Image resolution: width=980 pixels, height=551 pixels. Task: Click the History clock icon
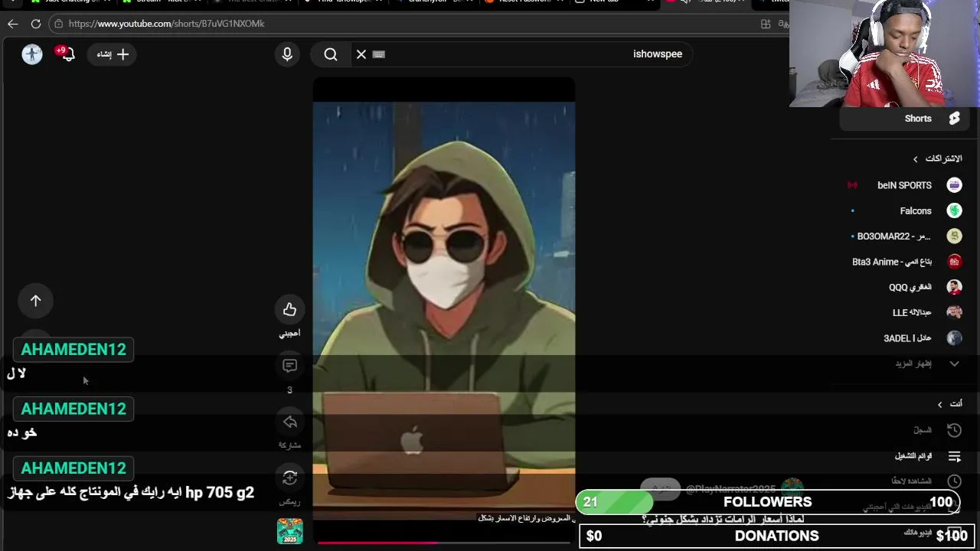[x=954, y=430]
